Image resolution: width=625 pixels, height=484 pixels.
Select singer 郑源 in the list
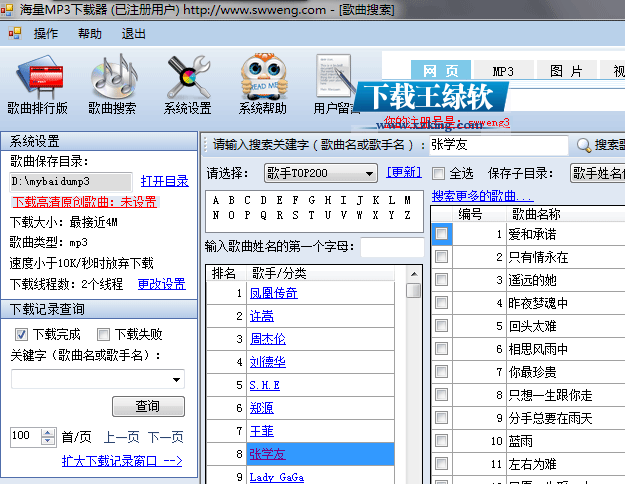261,408
